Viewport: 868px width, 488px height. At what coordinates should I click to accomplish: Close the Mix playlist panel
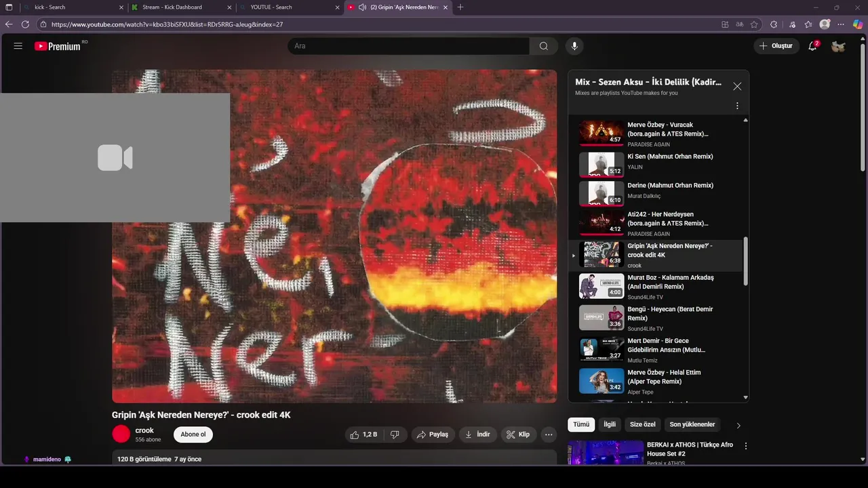tap(737, 87)
